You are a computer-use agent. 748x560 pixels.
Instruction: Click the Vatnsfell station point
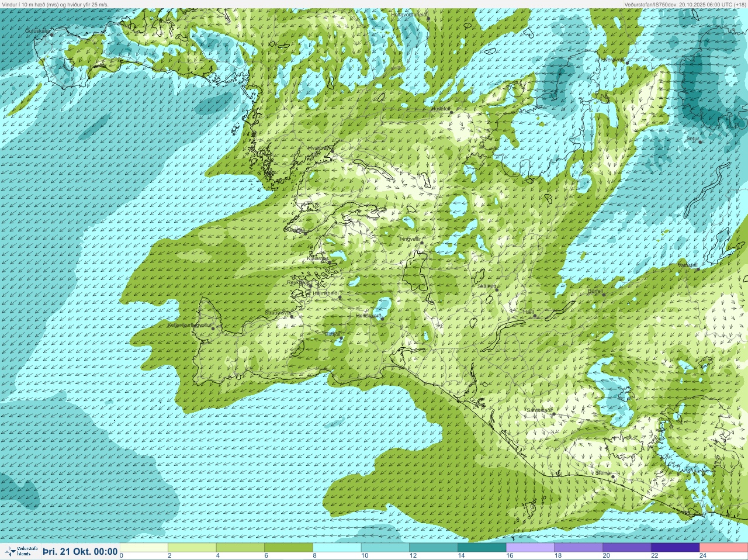(x=697, y=269)
